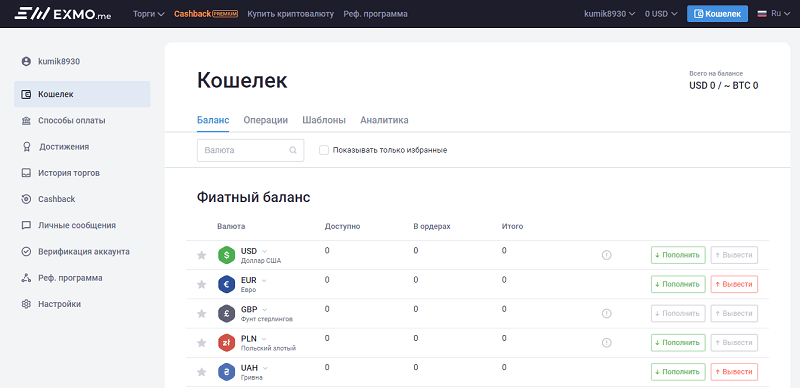Switch to the Операции tab
Screen dimensions: 800x388
click(265, 120)
